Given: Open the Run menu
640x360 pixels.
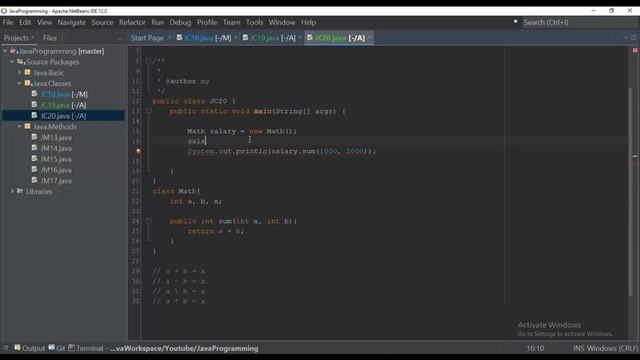Looking at the screenshot, I should point(158,22).
